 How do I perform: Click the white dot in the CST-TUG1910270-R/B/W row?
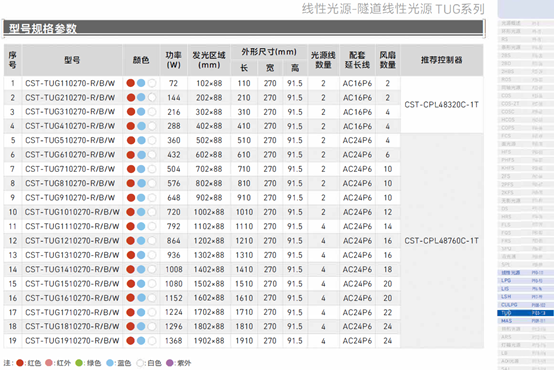pyautogui.click(x=152, y=341)
